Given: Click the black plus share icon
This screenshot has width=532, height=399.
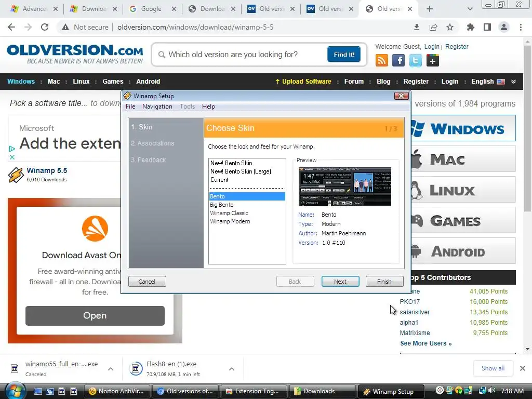Looking at the screenshot, I should [x=432, y=60].
